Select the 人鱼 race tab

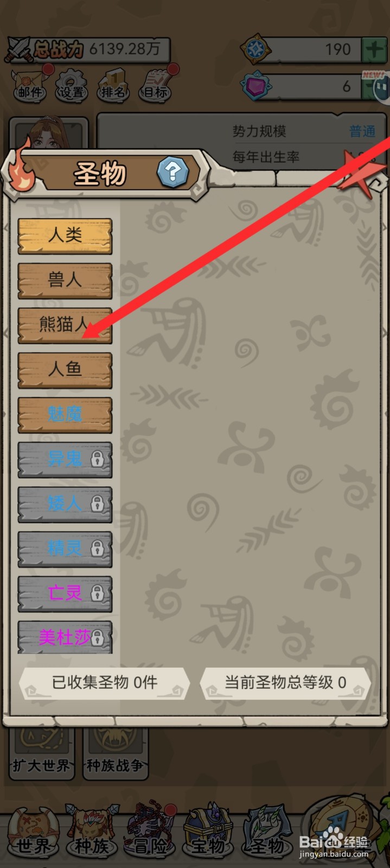65,370
